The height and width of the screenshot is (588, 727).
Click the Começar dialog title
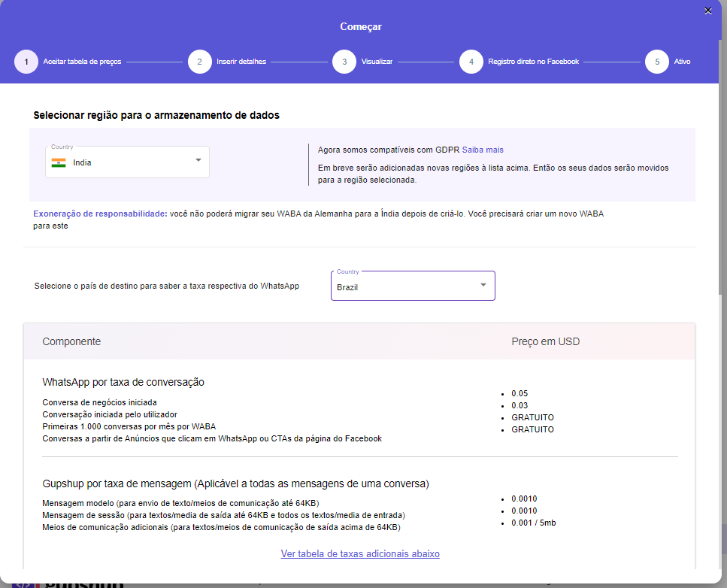coord(361,26)
